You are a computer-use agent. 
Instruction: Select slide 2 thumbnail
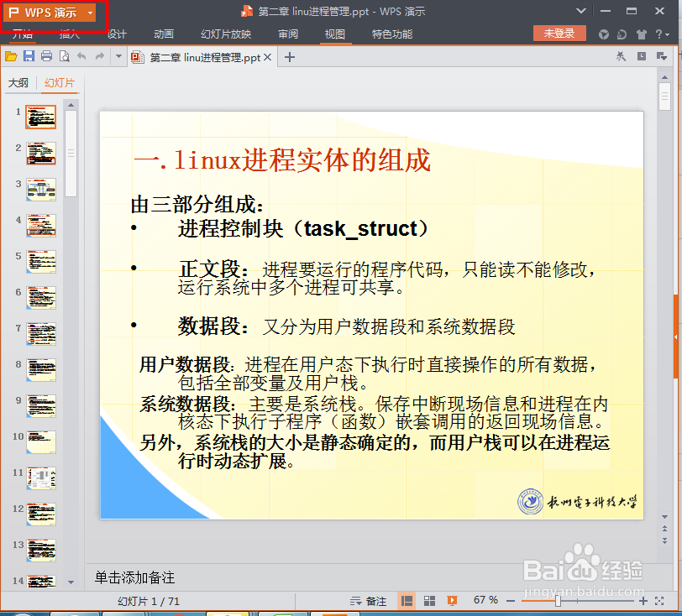(x=41, y=154)
